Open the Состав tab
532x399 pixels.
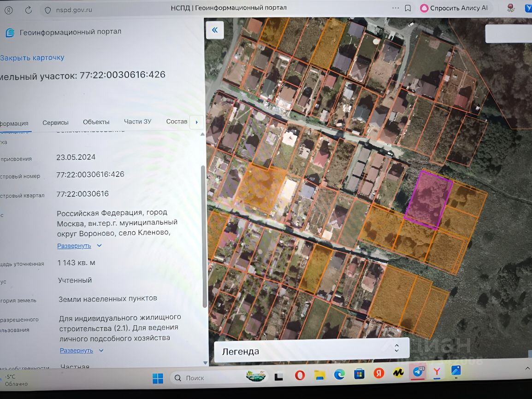pos(177,121)
